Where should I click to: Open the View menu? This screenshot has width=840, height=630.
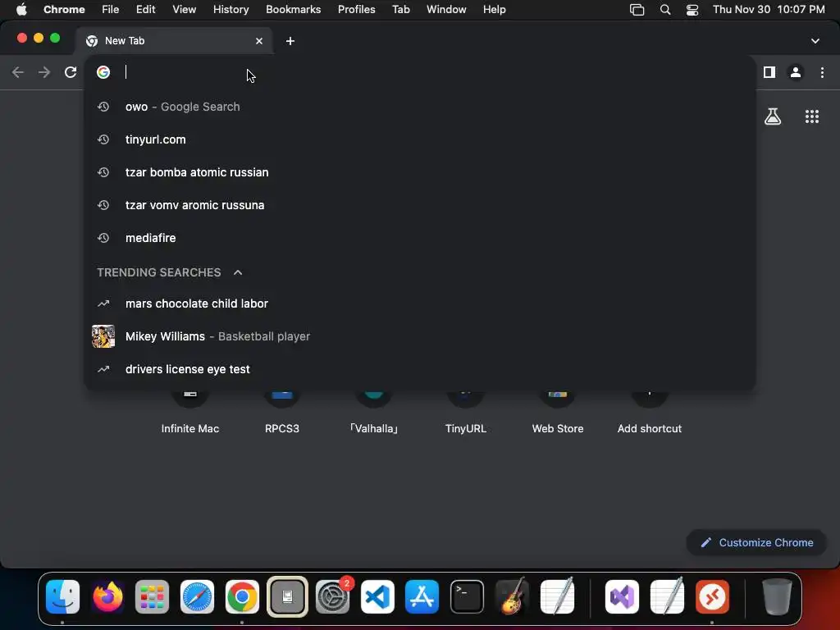(184, 9)
